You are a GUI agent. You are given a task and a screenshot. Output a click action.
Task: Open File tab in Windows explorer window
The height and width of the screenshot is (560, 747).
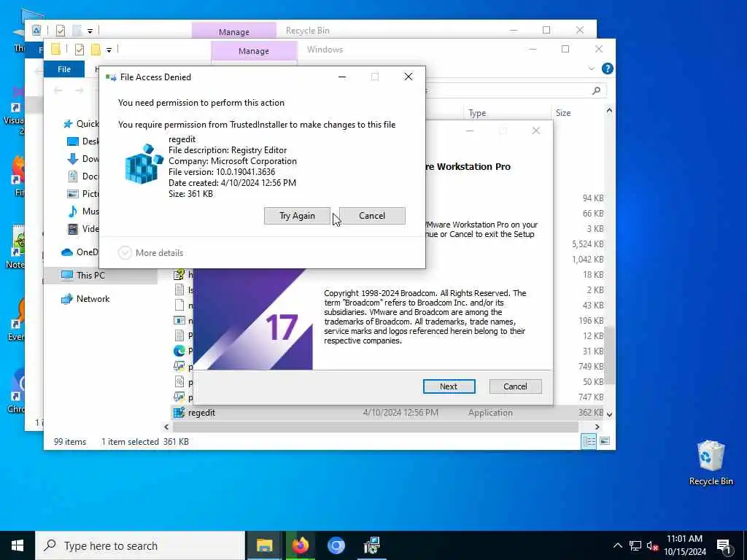point(64,69)
